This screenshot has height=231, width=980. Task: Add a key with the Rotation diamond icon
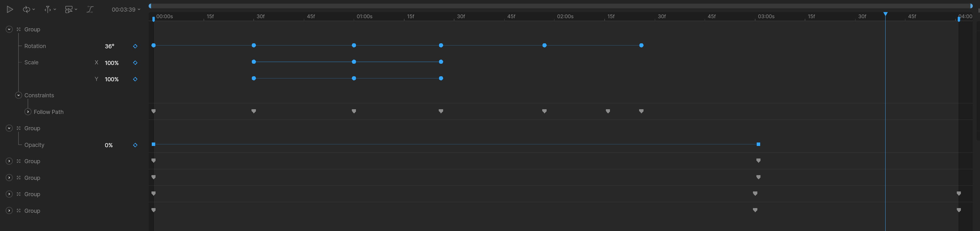(135, 46)
